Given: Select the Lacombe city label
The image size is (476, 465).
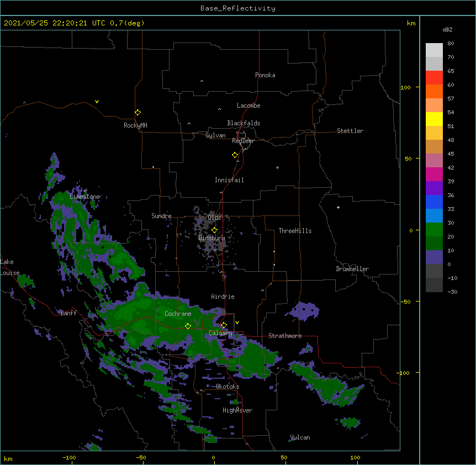Looking at the screenshot, I should coord(248,105).
